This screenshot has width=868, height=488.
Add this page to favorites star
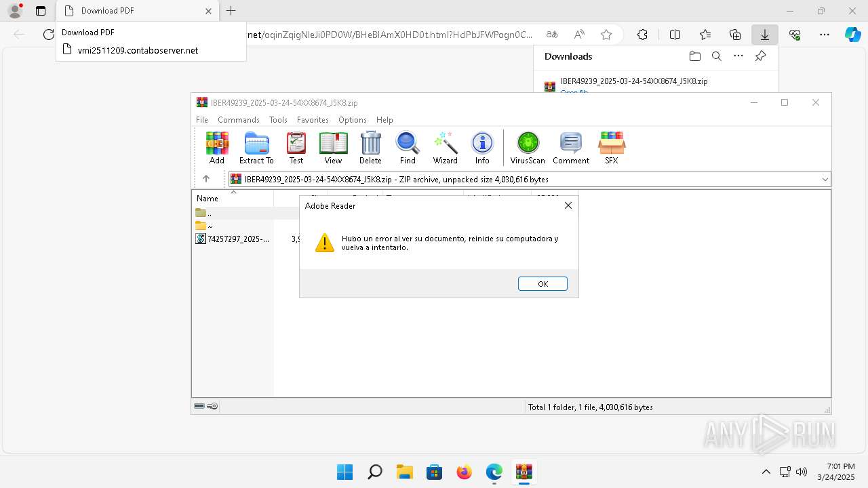606,35
